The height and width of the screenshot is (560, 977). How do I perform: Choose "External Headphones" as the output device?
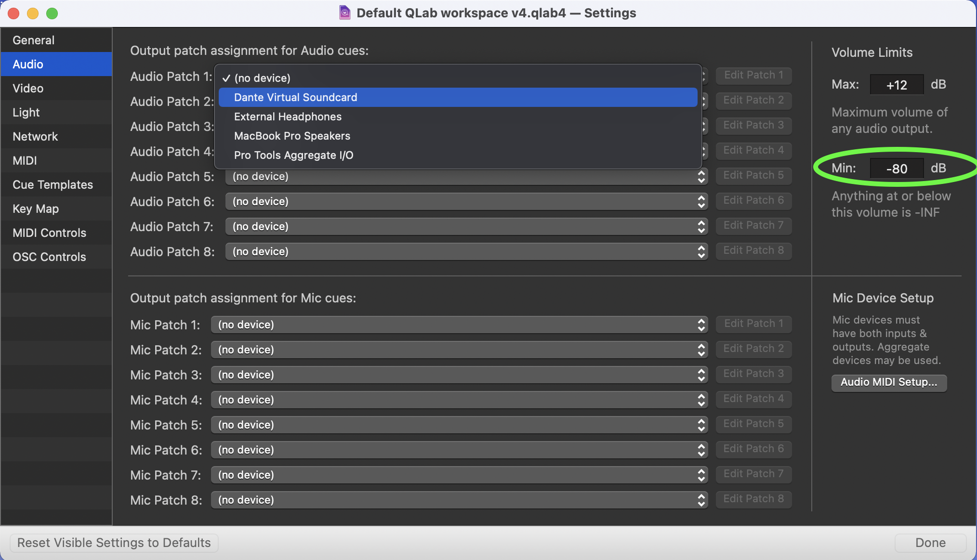[288, 117]
